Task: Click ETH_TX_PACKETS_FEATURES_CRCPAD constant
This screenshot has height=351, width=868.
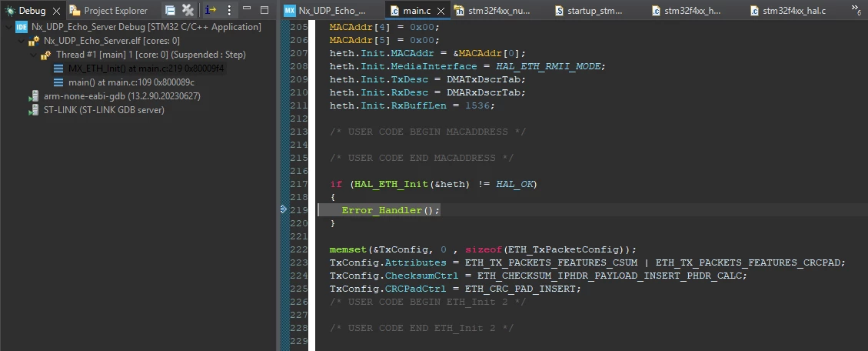Action: [x=748, y=262]
